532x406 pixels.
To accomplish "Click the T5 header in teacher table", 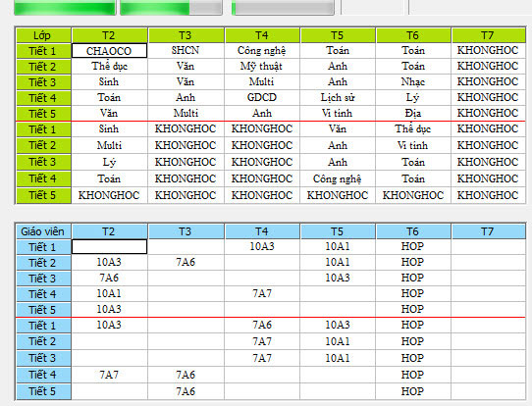I will click(x=338, y=231).
